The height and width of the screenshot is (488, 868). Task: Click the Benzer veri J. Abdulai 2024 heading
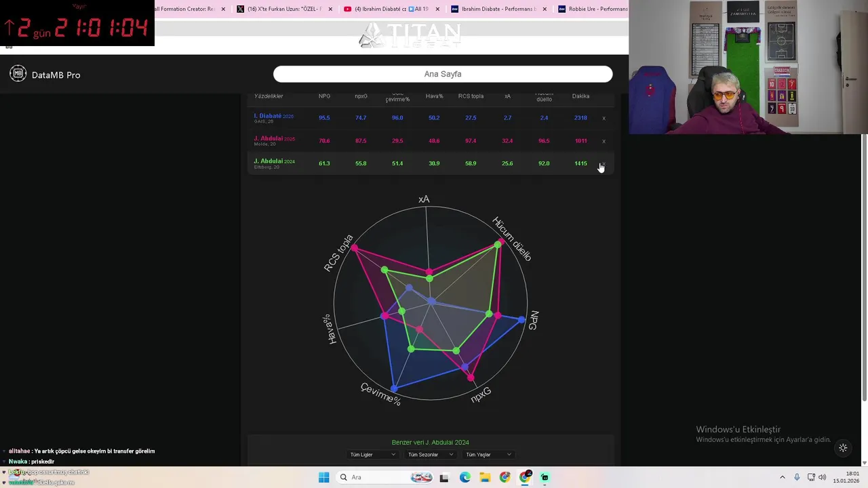(x=430, y=443)
